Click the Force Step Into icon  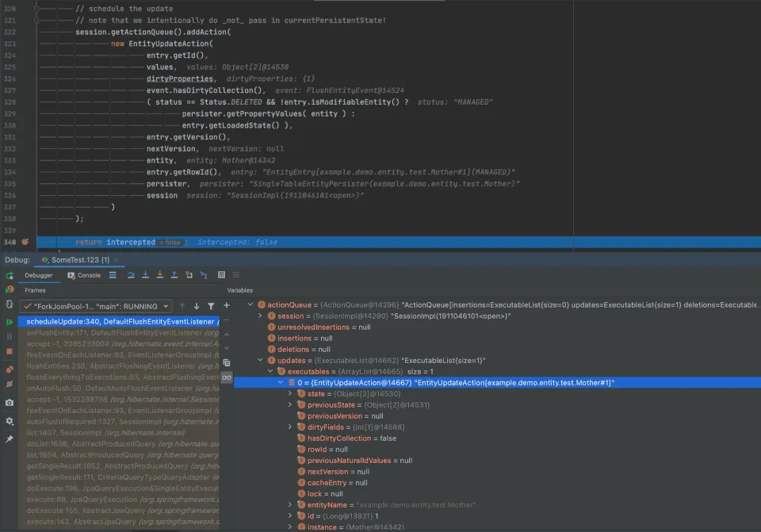click(x=159, y=275)
